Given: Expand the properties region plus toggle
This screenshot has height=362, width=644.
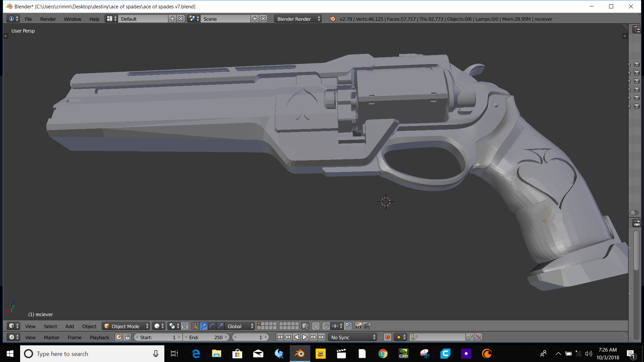Looking at the screenshot, I should click(x=625, y=36).
